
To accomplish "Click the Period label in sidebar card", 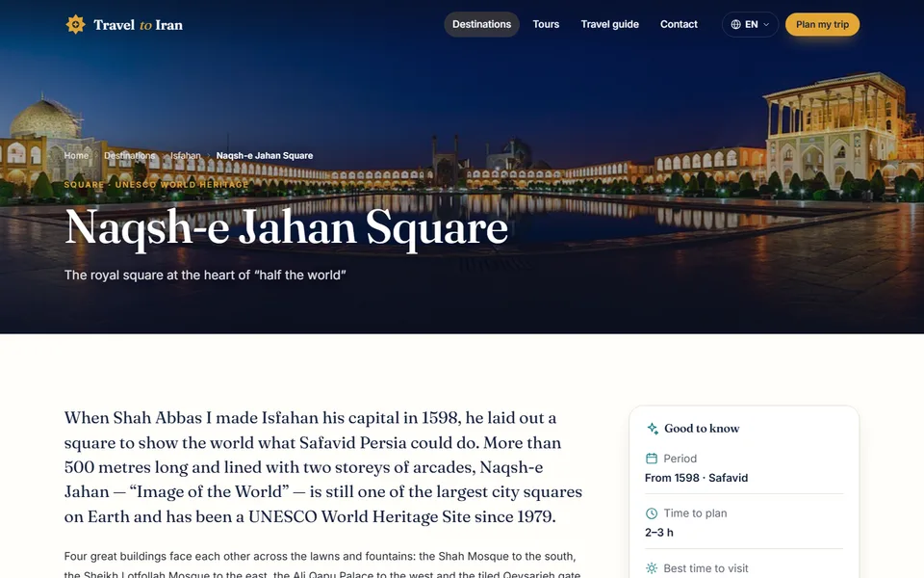I will 680,459.
